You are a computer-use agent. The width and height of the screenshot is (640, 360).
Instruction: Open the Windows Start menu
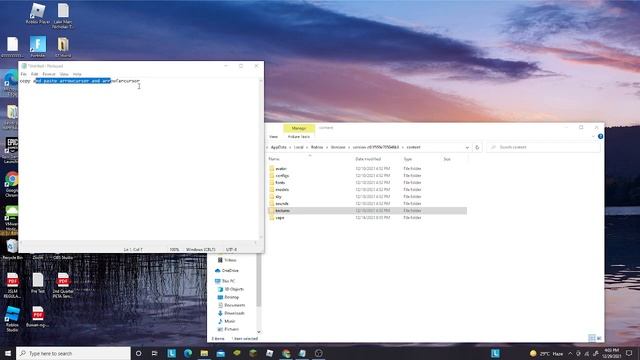click(8, 353)
